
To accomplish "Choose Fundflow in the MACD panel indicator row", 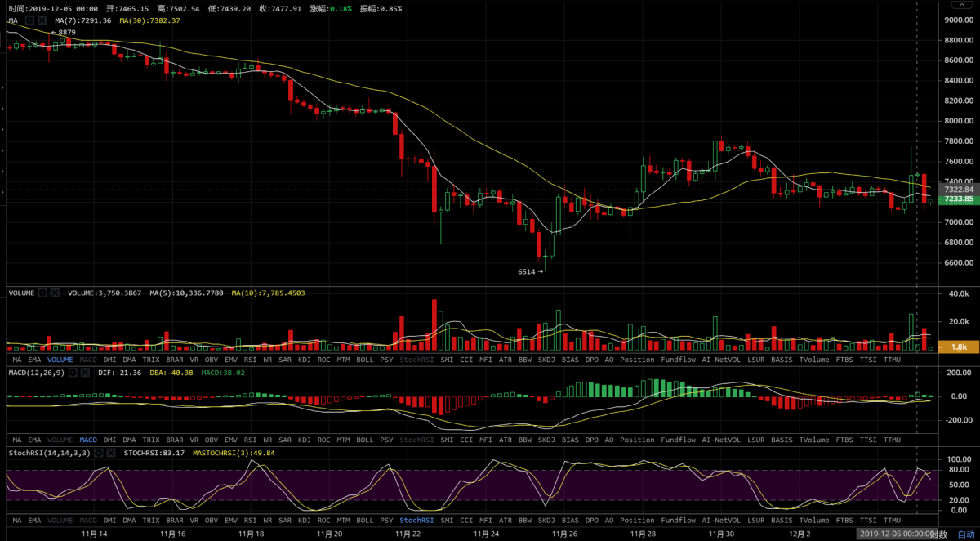I will [679, 440].
